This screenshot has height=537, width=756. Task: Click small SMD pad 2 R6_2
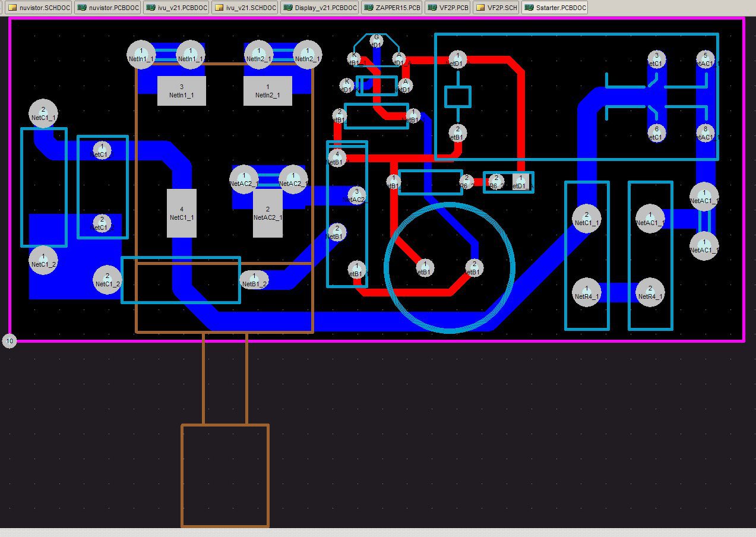[496, 181]
